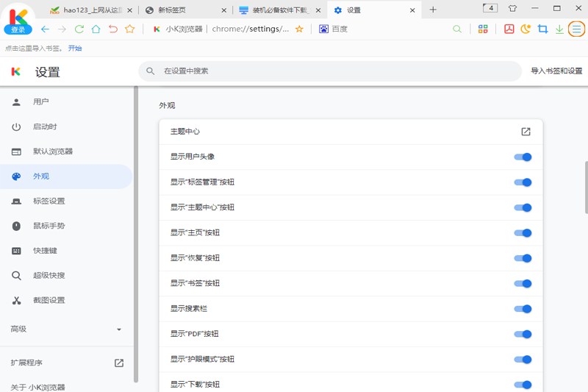Open 截图设置 section
This screenshot has height=392, width=588.
point(66,300)
